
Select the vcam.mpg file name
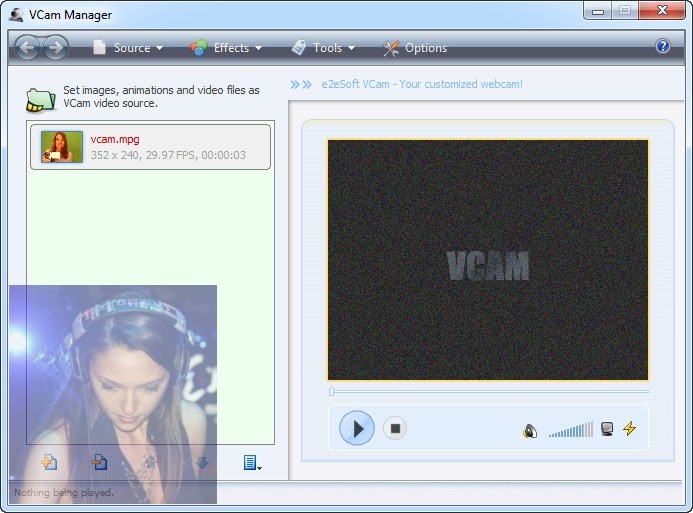coord(115,139)
